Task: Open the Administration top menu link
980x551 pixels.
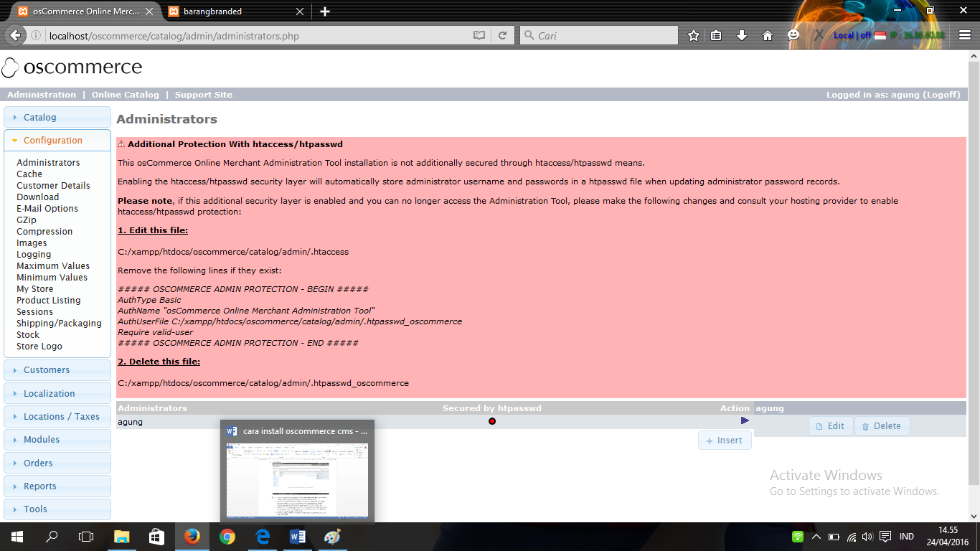Action: pos(42,95)
